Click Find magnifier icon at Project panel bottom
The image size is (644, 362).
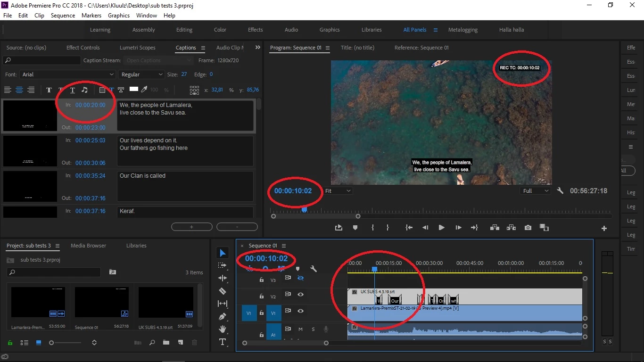(152, 343)
